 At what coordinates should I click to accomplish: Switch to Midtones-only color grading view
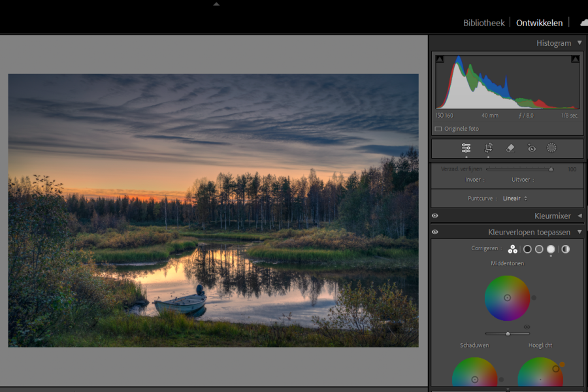pos(539,249)
